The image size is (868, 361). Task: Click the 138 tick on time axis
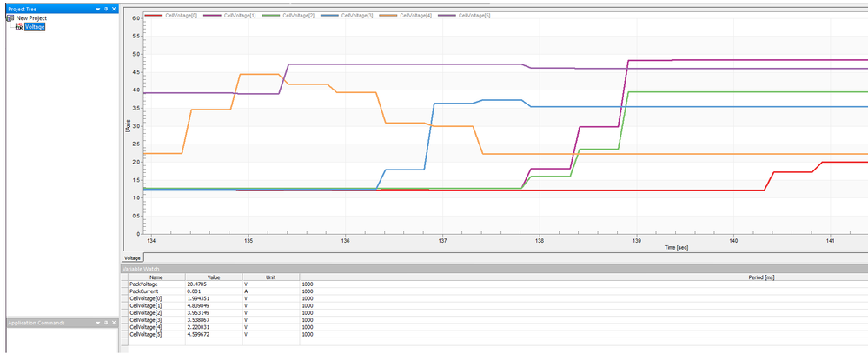point(540,241)
